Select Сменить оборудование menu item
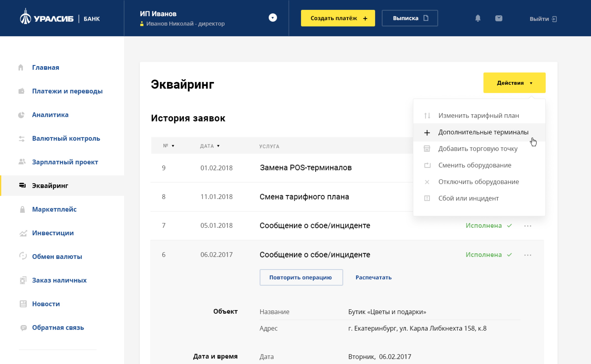 click(x=479, y=165)
